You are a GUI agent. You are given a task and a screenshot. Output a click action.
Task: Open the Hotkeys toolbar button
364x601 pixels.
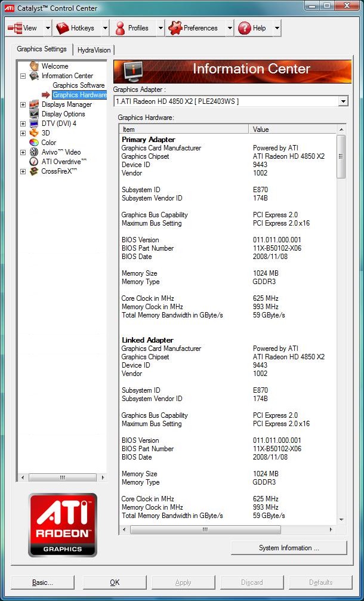(x=77, y=28)
